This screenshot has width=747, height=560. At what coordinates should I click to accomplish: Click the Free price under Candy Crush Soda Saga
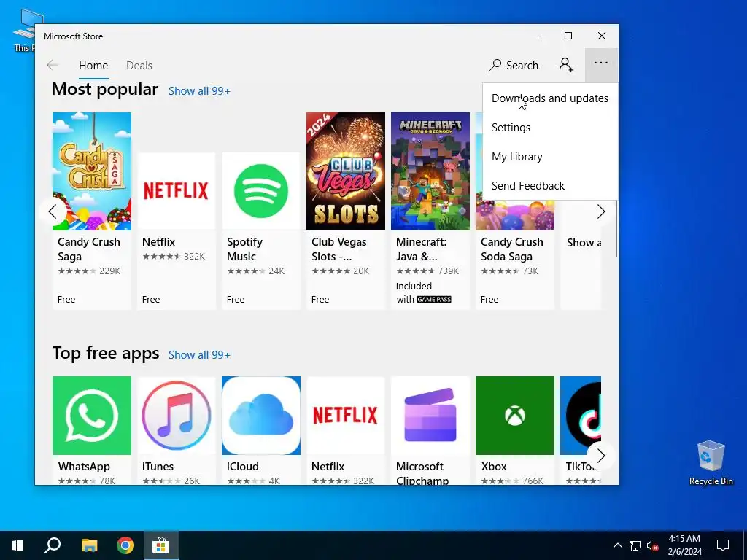click(489, 299)
